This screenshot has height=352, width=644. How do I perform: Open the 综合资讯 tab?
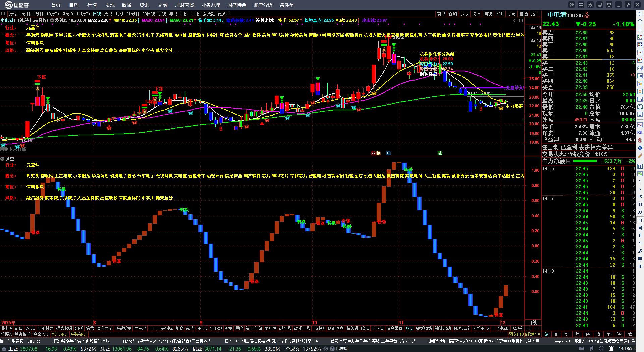pyautogui.click(x=60, y=334)
